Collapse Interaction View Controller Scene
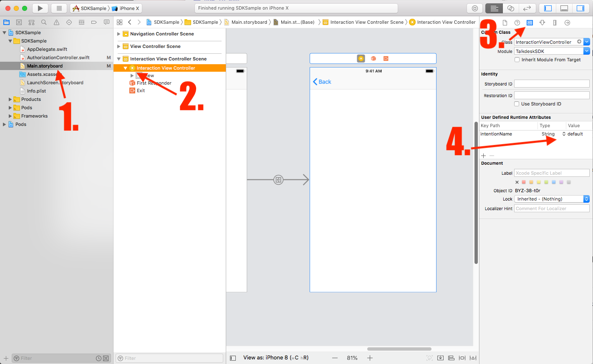The height and width of the screenshot is (364, 593). point(119,59)
